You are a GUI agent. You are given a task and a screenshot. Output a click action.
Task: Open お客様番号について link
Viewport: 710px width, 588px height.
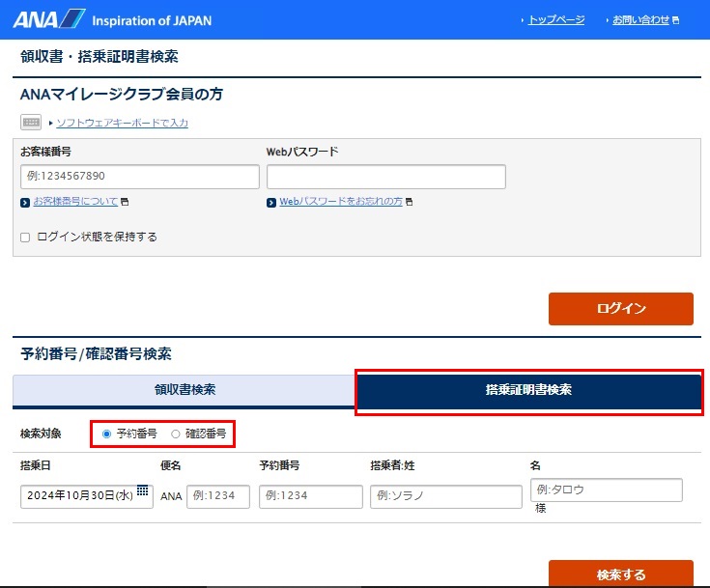click(75, 202)
